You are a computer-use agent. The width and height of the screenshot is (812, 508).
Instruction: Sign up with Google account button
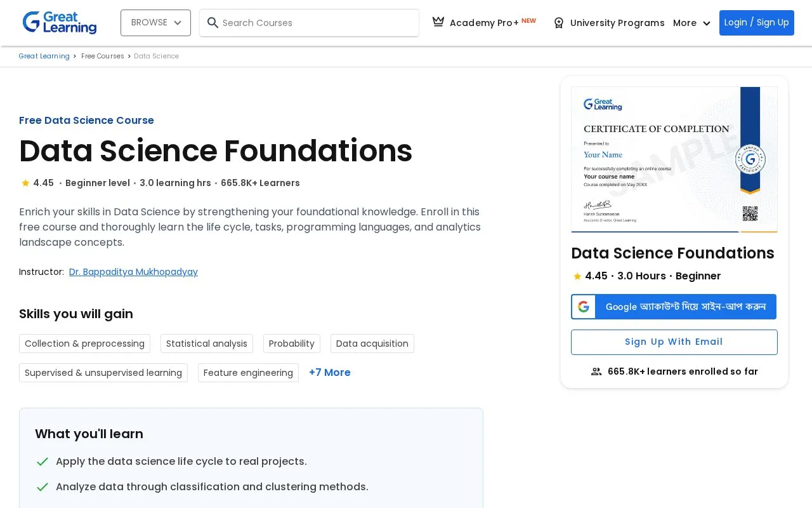(x=674, y=307)
